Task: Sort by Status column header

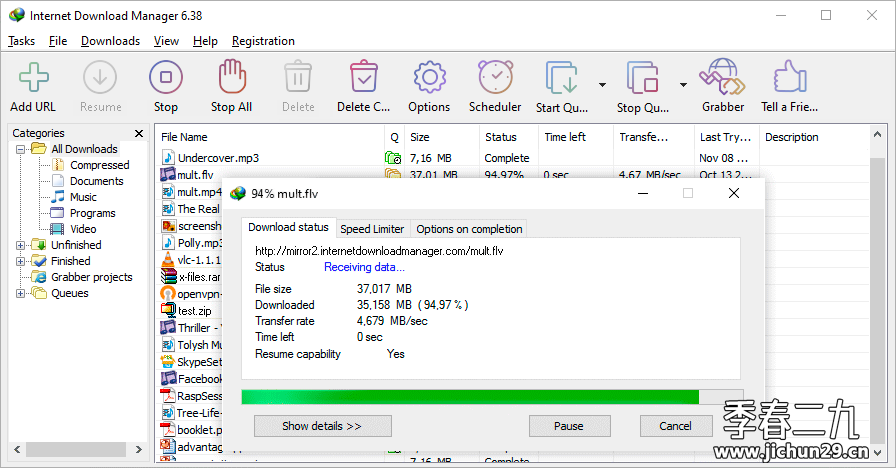Action: pos(509,137)
